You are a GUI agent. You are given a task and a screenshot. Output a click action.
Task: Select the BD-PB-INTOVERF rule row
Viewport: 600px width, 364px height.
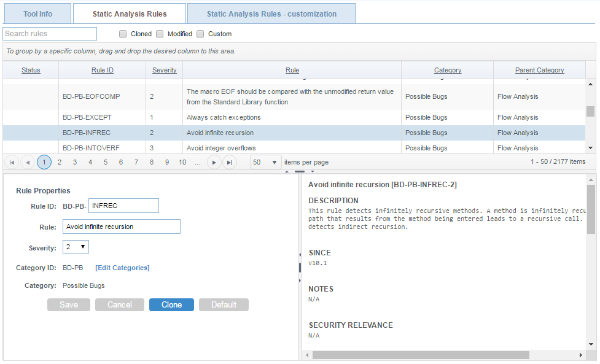[294, 147]
